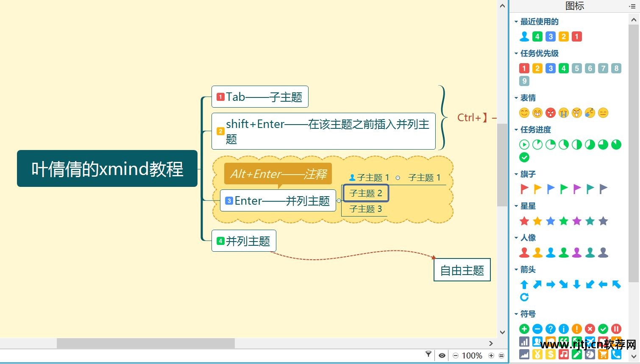Select the smiley face emotion icon
The width and height of the screenshot is (640, 364).
[x=524, y=112]
